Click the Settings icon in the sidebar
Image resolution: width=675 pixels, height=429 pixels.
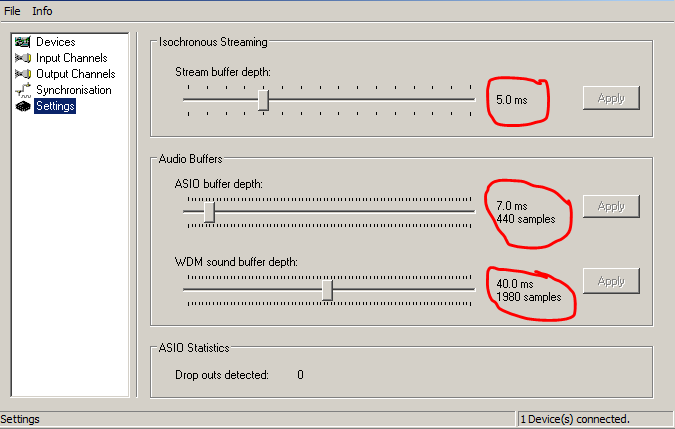point(22,106)
